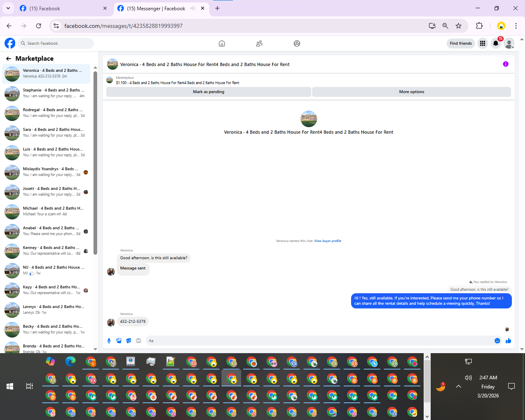
Task: Go back using the Marketplace back arrow
Action: pyautogui.click(x=9, y=59)
